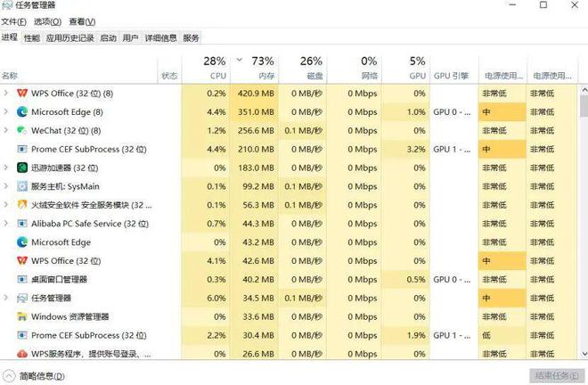Expand the WPS Office (32 位) (8) group
Screen dimensions: 588x385
pos(5,93)
